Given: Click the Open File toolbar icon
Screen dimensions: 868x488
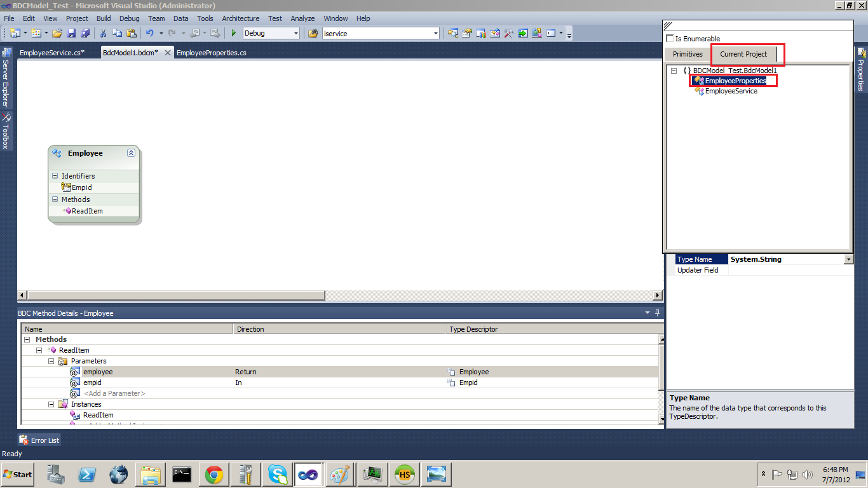Looking at the screenshot, I should click(57, 33).
